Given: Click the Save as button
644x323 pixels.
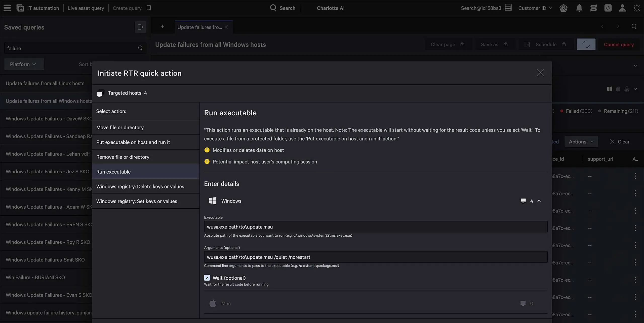Looking at the screenshot, I should 494,44.
